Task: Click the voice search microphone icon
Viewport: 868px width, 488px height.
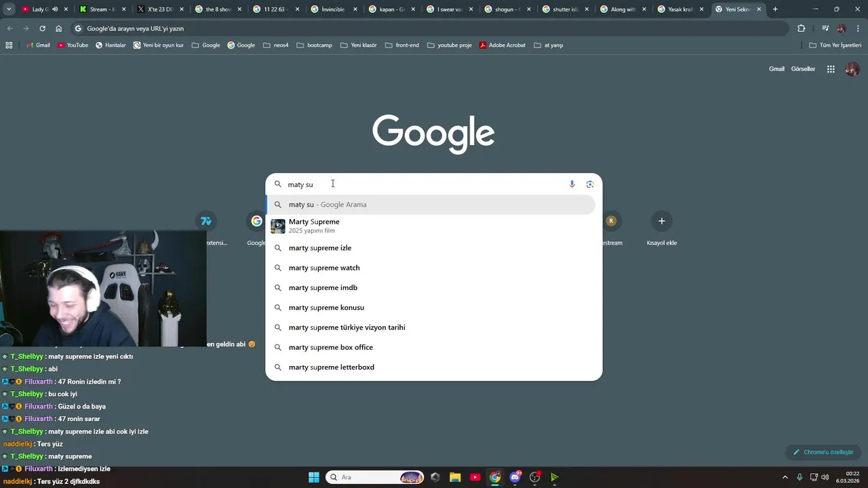Action: click(572, 184)
